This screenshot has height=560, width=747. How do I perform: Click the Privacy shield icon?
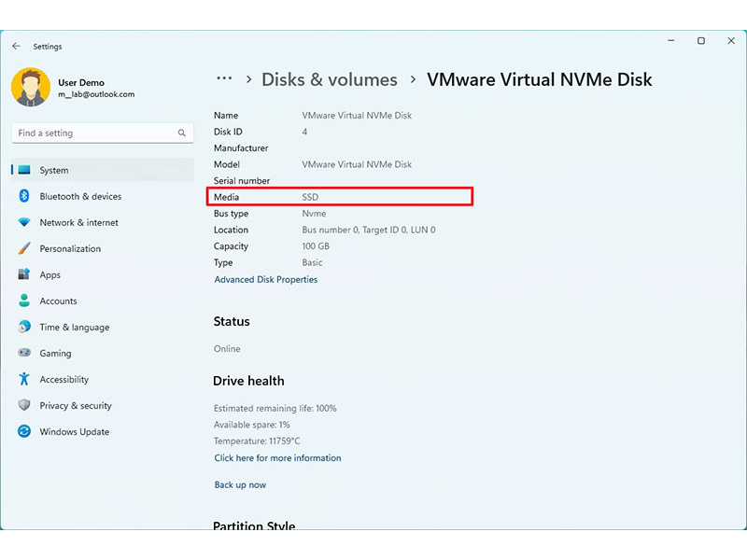24,405
